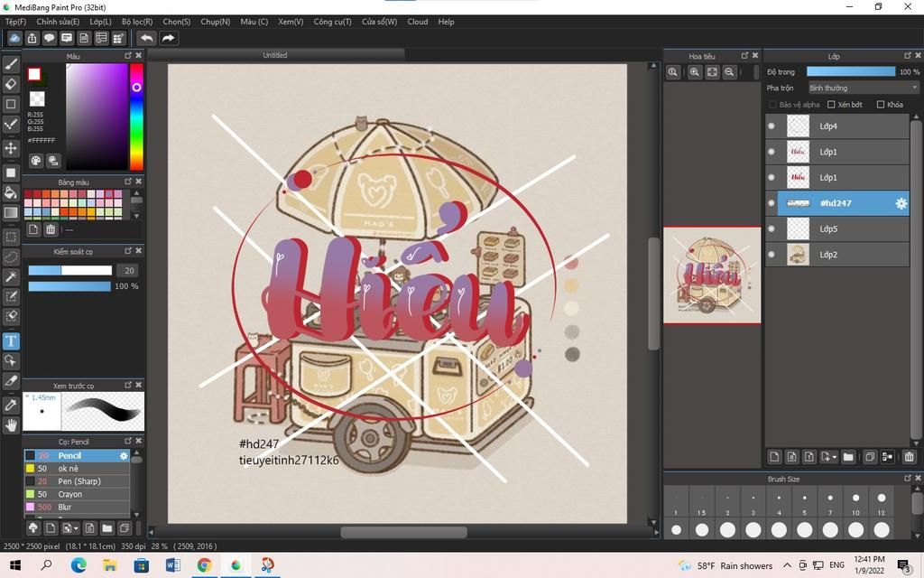Zoom in using the navigator magnifier plus
The height and width of the screenshot is (578, 924).
pos(695,72)
